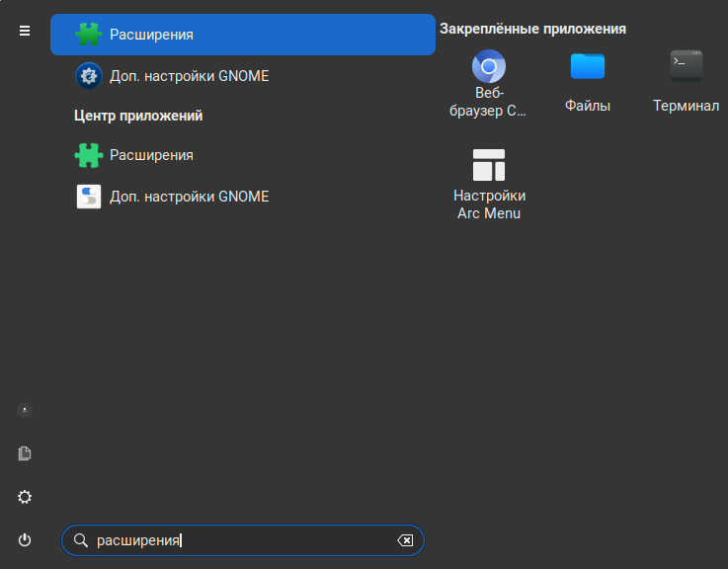This screenshot has height=569, width=728.
Task: Click the power button in the sidebar
Action: 25,540
